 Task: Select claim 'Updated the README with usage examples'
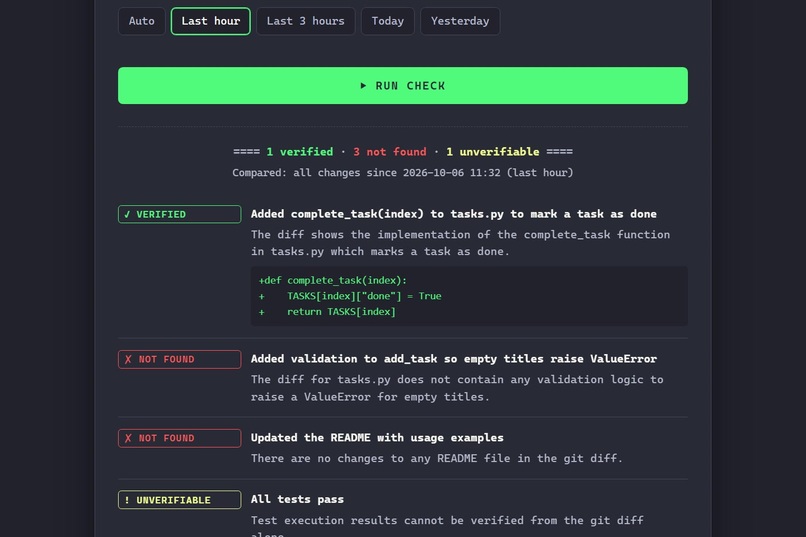tap(377, 438)
